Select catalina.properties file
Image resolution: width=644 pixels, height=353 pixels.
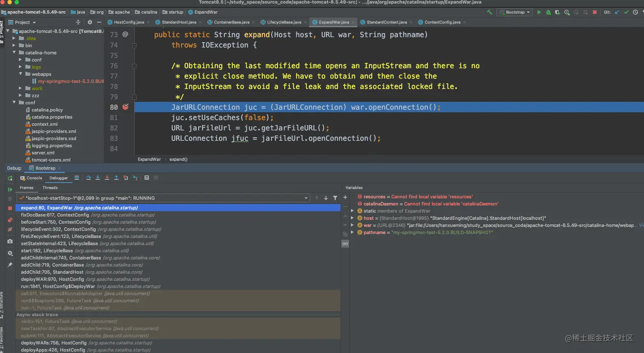(52, 117)
